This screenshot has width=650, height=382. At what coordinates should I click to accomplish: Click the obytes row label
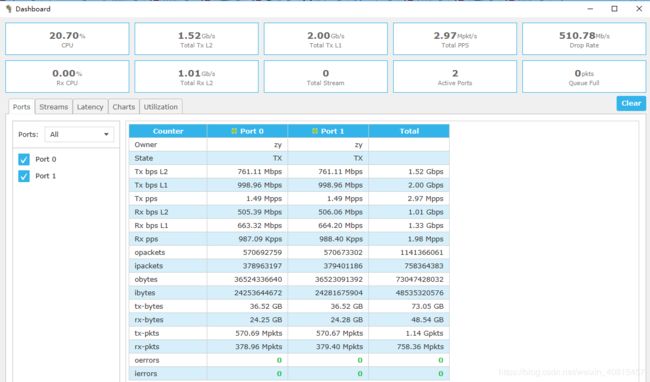pyautogui.click(x=146, y=279)
